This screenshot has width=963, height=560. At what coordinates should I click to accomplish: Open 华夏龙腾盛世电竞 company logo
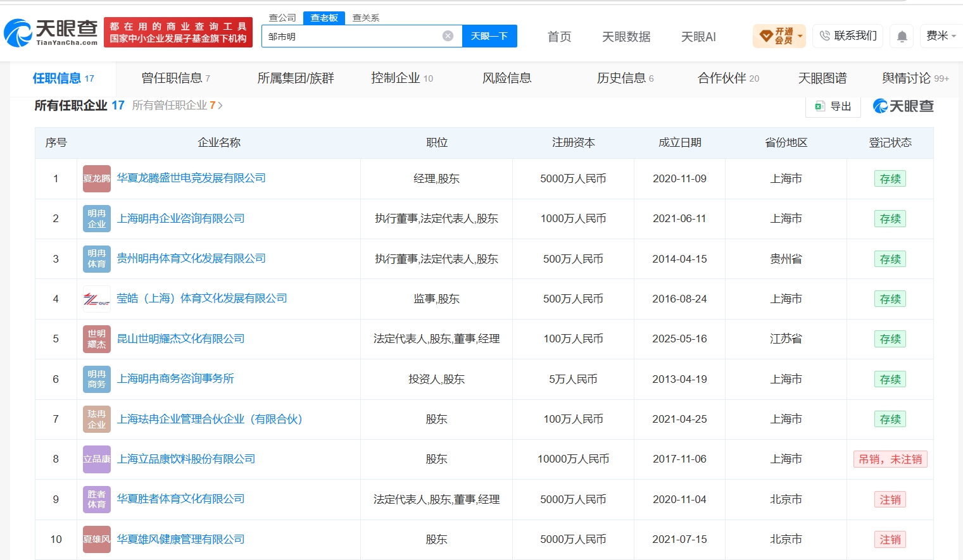97,178
